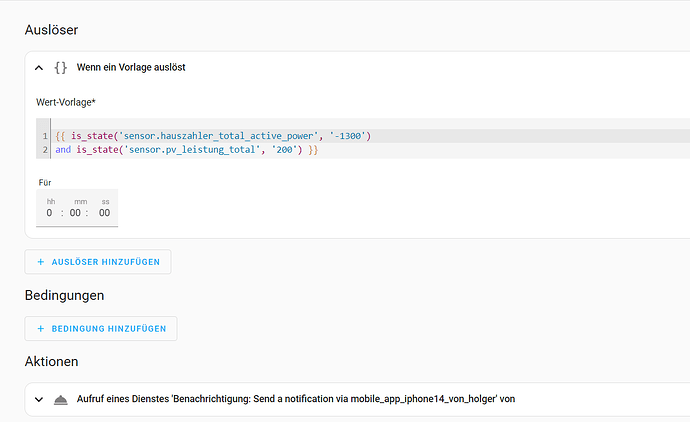
Task: Click first line of Wert-Vorlage code editor
Action: [213, 136]
